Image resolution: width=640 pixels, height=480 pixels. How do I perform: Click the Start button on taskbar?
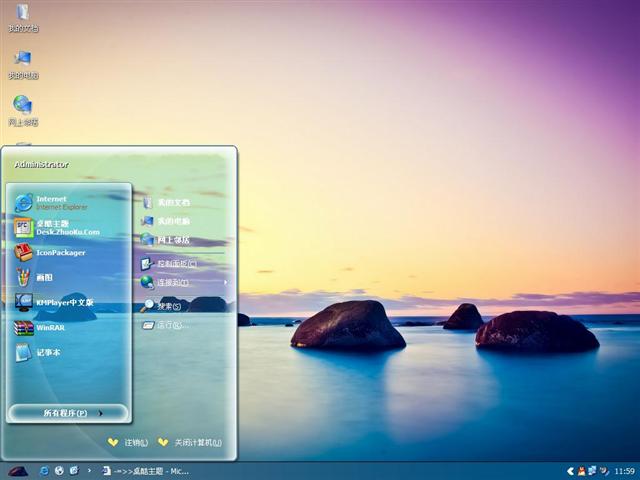[x=17, y=470]
